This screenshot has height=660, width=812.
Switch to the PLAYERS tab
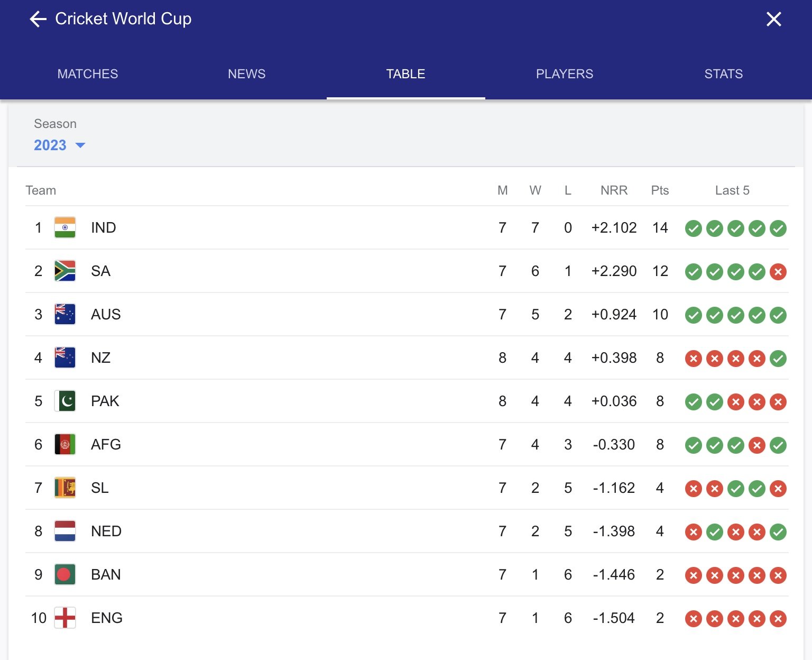pyautogui.click(x=565, y=74)
